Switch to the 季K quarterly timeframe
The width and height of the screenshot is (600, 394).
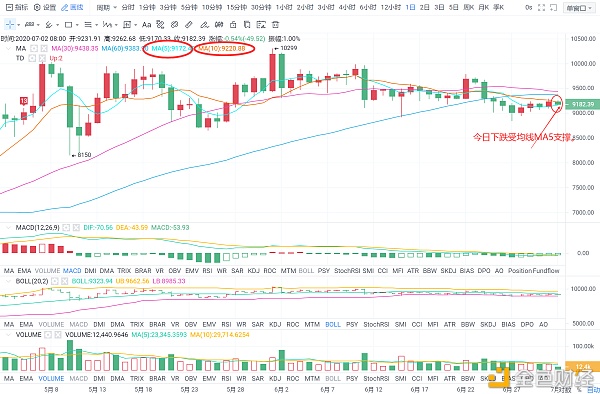(x=499, y=7)
